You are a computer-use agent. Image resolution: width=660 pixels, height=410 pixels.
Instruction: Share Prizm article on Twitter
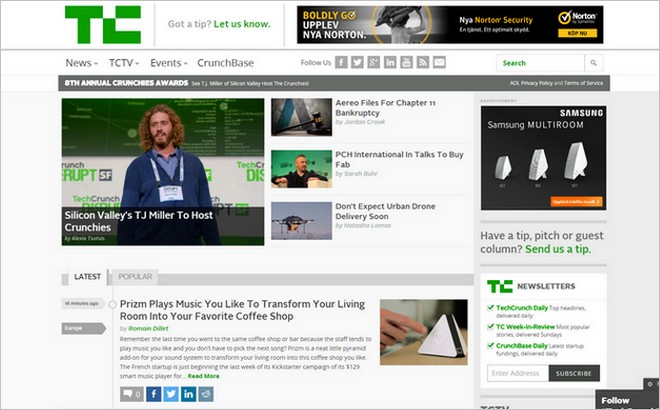coord(171,394)
